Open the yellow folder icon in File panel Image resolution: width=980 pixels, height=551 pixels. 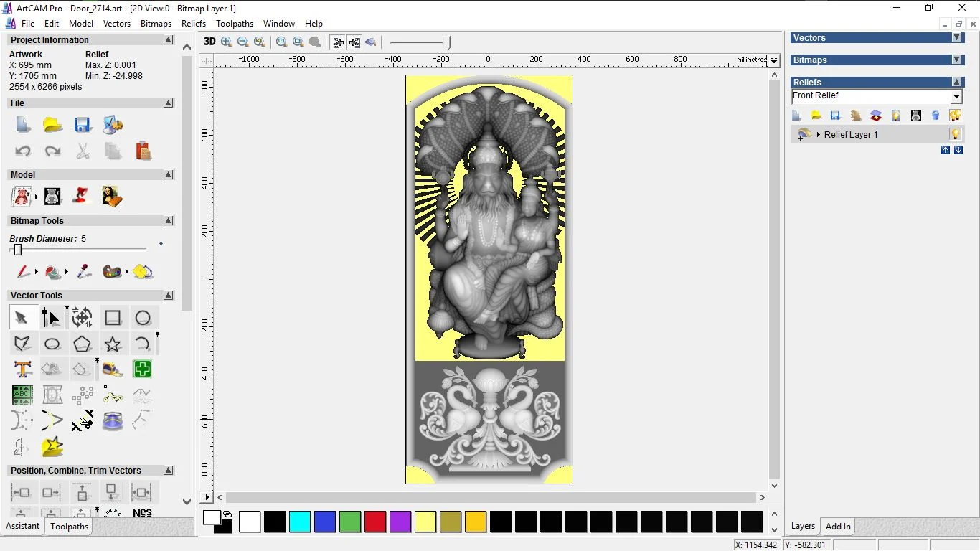52,125
